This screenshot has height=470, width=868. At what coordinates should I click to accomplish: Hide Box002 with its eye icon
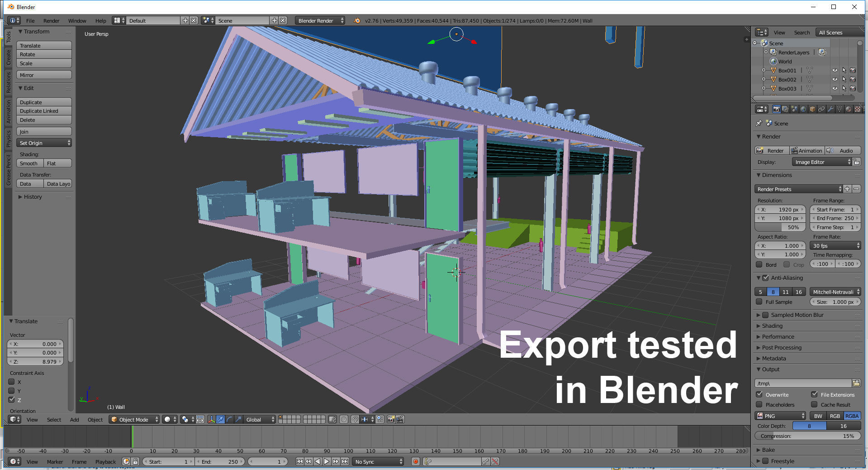point(835,79)
